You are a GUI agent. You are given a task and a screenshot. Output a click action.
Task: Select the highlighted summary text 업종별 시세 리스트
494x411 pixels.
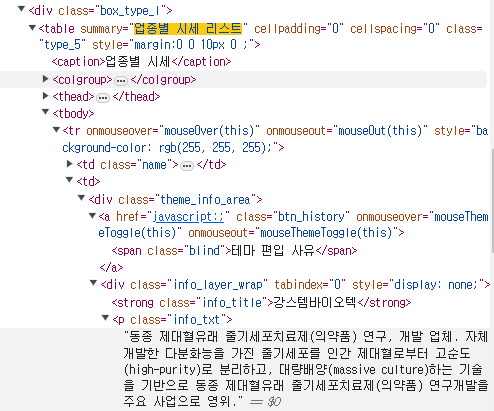pos(188,29)
